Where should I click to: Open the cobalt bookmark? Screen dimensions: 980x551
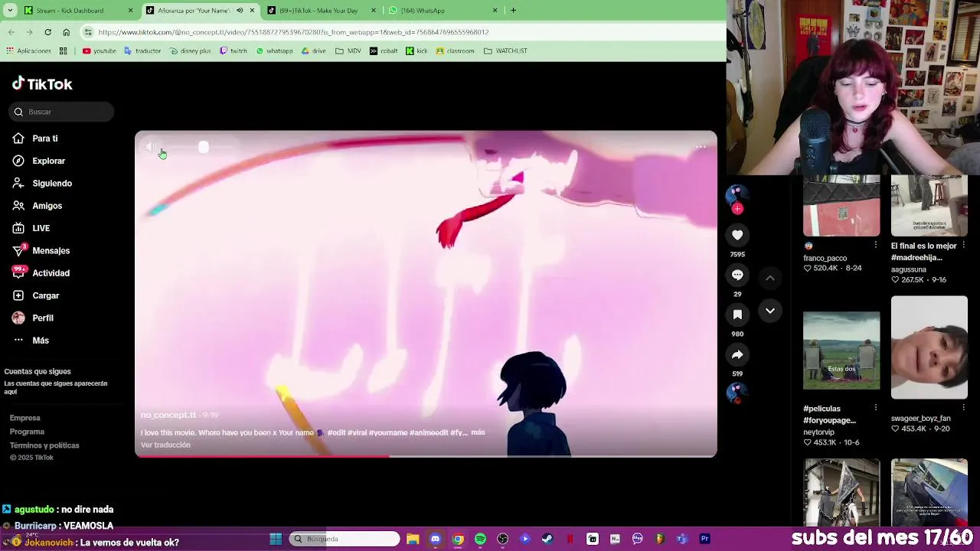(384, 51)
